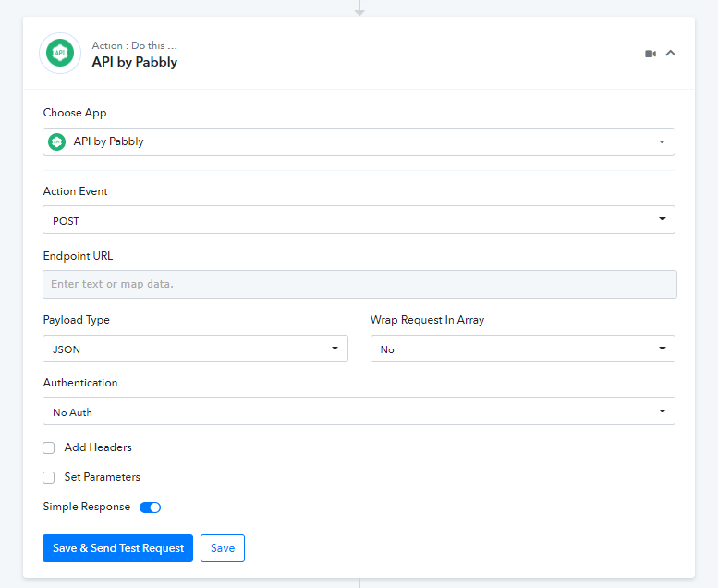Click Save & Send Test Request button
Viewport: 718px width, 588px height.
[117, 548]
